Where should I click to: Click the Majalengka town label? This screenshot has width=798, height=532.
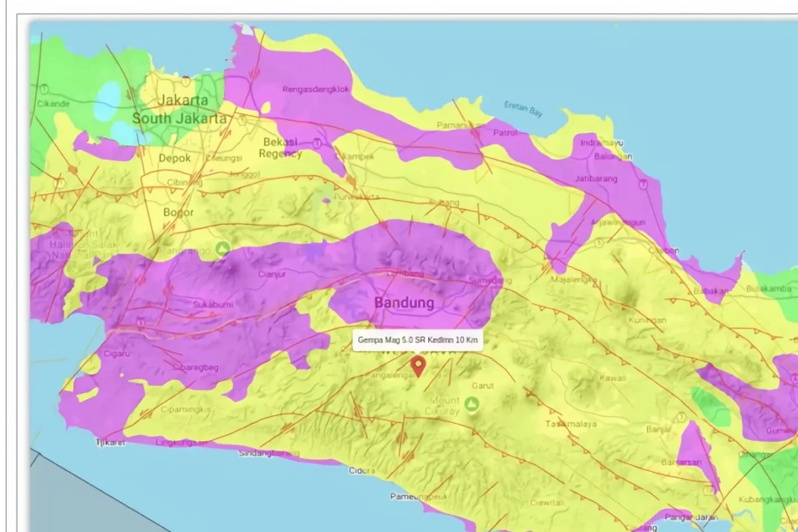(574, 279)
